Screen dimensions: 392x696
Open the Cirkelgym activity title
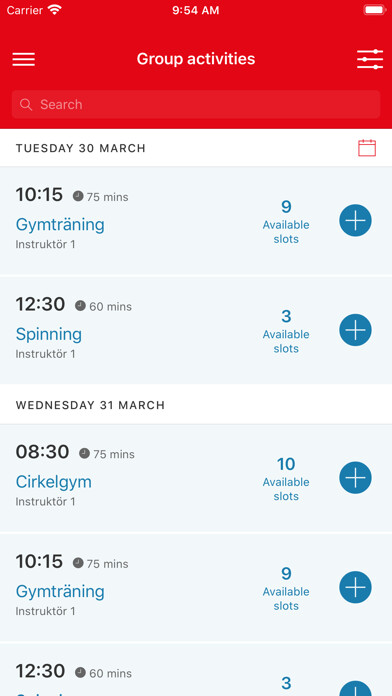pos(54,482)
